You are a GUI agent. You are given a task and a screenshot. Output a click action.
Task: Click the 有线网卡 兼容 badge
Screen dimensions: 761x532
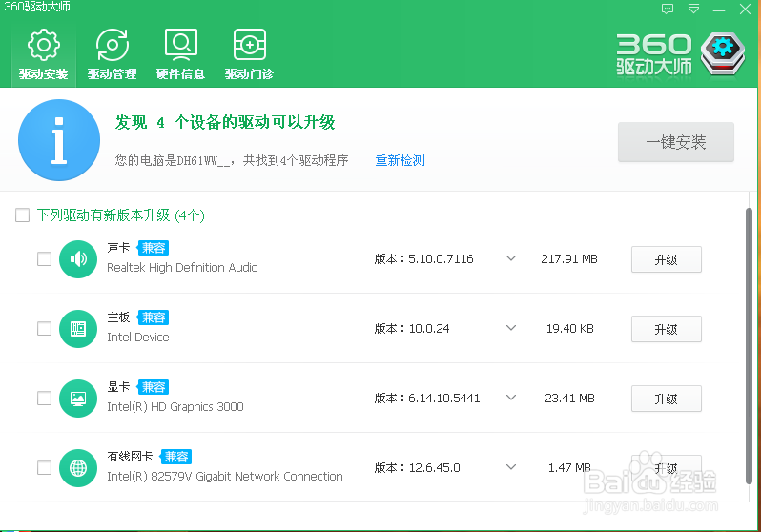point(175,457)
